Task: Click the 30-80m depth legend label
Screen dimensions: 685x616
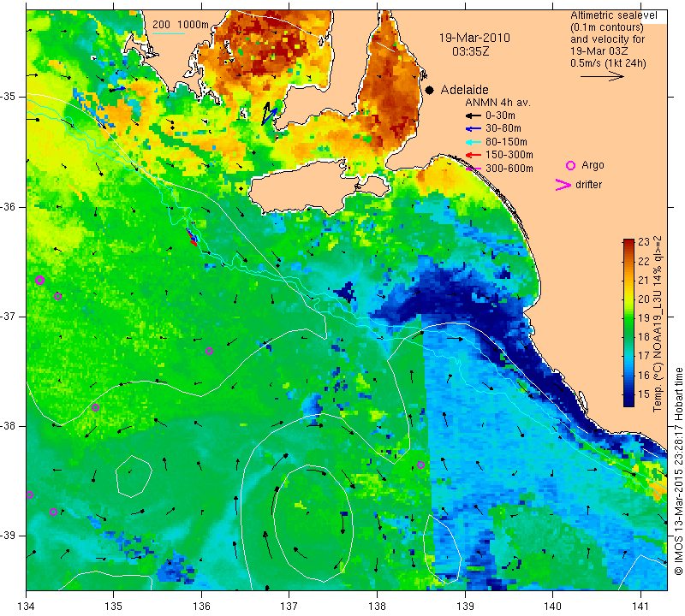Action: click(503, 128)
